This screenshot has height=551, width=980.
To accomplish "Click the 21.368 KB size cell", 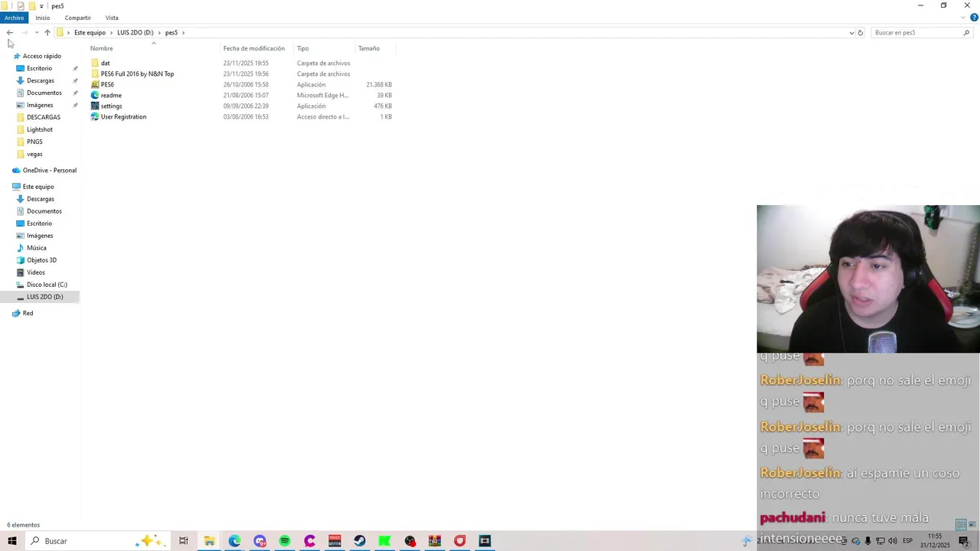I will tap(379, 85).
